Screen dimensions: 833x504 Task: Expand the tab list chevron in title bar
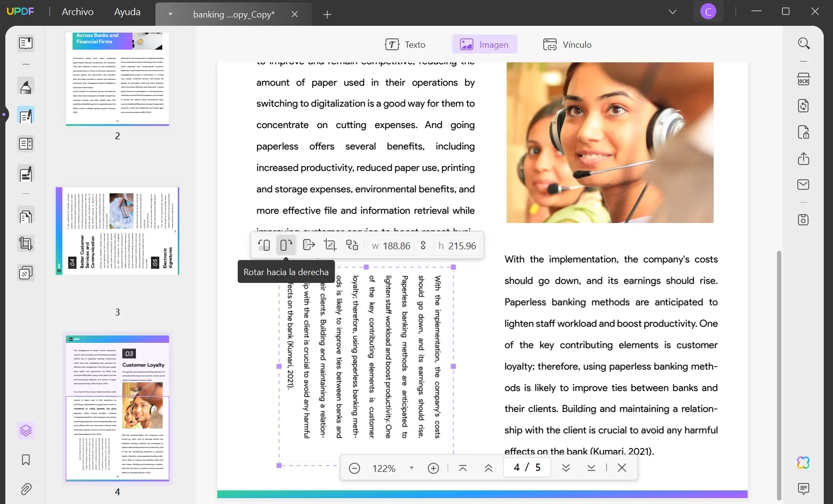pyautogui.click(x=673, y=12)
